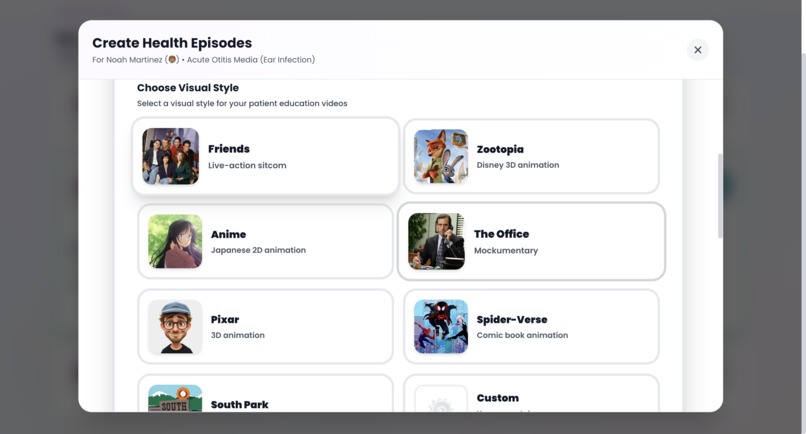This screenshot has height=434, width=806.
Task: Click the 'Disney 3D animation' description text
Action: click(518, 165)
